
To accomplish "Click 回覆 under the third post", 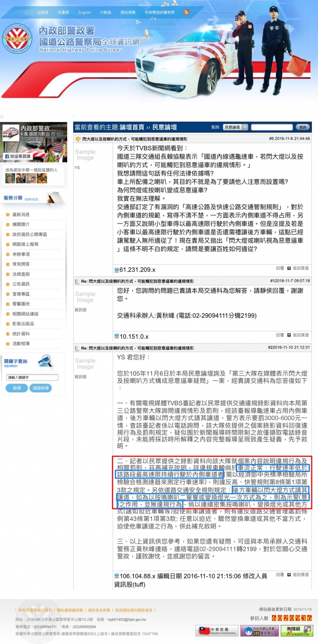I will click(280, 575).
